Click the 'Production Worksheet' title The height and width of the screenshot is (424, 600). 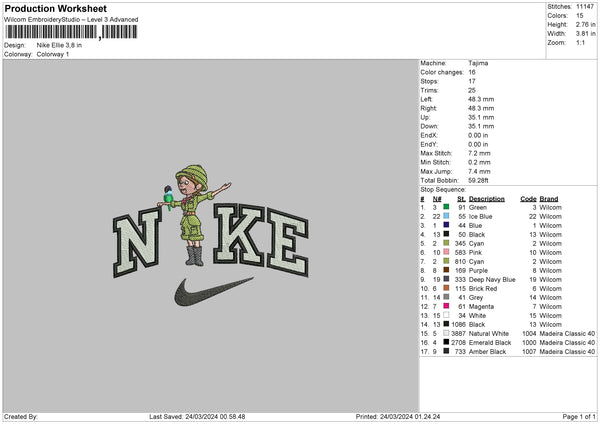coord(55,8)
